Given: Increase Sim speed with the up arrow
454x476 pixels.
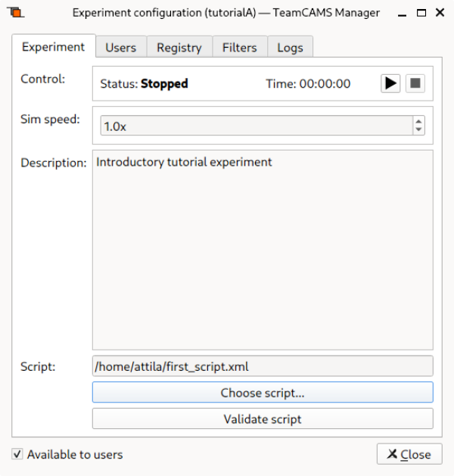Looking at the screenshot, I should tap(418, 121).
